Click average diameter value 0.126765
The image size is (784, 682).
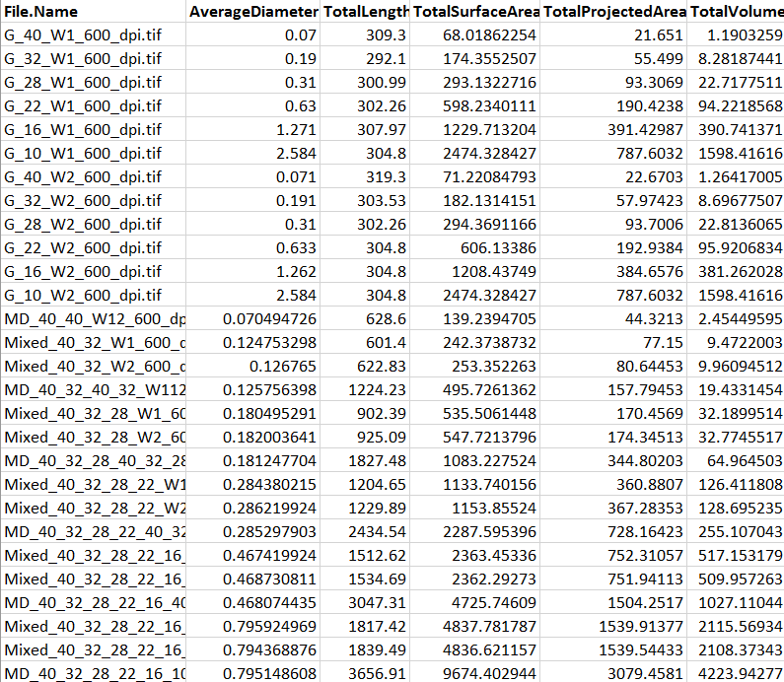(253, 366)
